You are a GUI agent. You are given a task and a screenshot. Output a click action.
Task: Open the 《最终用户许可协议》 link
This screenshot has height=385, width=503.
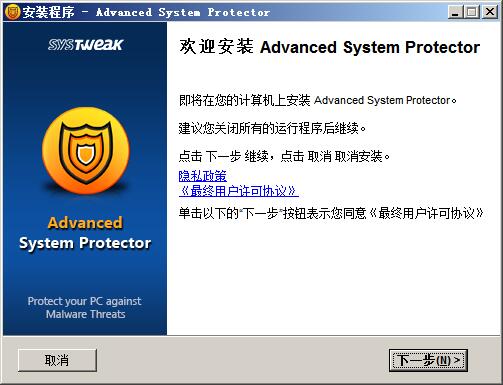[239, 191]
